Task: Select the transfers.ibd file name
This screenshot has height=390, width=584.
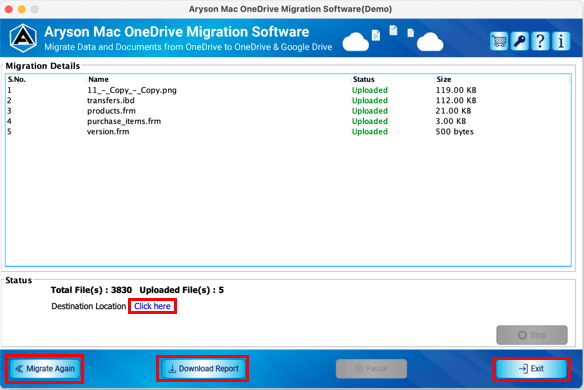Action: pos(111,101)
